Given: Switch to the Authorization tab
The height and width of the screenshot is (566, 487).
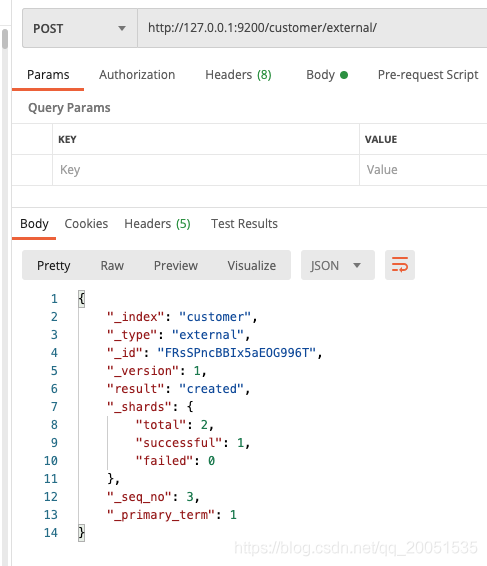Looking at the screenshot, I should (x=137, y=75).
